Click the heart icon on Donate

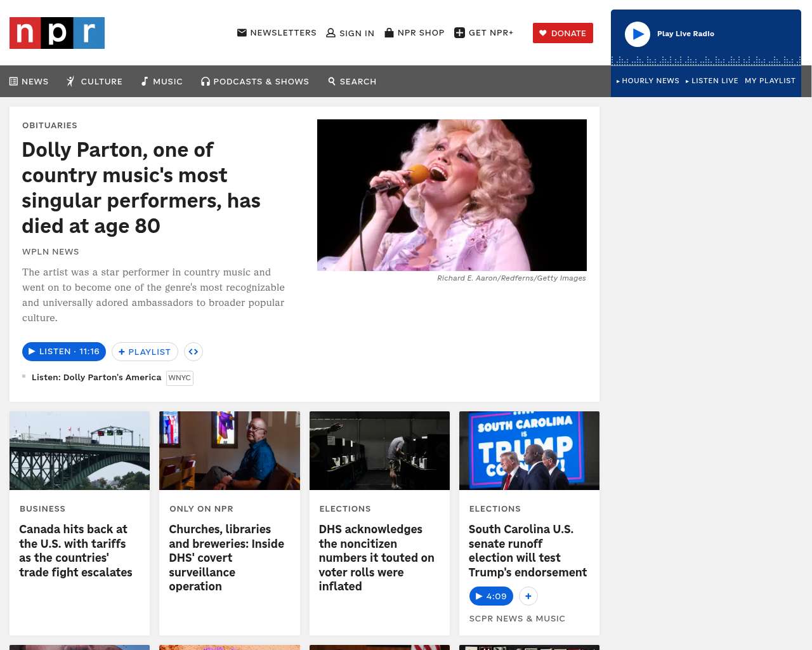[x=543, y=33]
